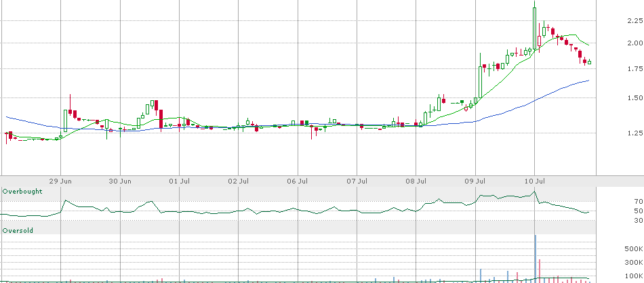
Task: Click the RSI 30 level label
Action: coord(638,221)
